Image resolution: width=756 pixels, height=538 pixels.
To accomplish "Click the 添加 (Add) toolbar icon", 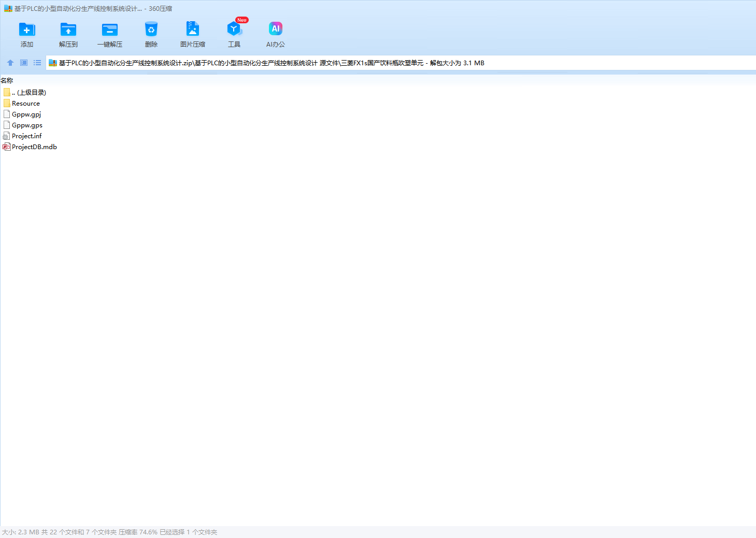I will pyautogui.click(x=27, y=30).
